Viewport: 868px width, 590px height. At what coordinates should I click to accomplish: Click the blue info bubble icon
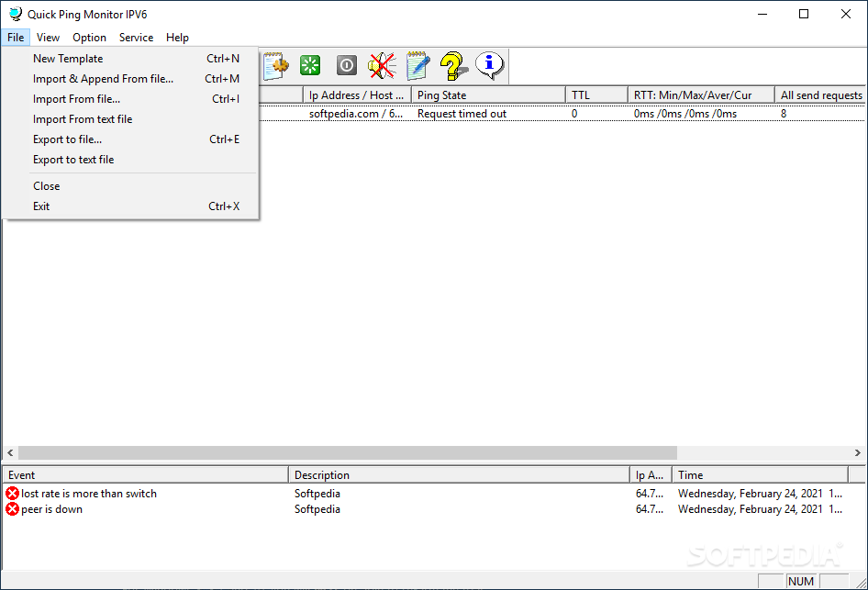coord(490,66)
